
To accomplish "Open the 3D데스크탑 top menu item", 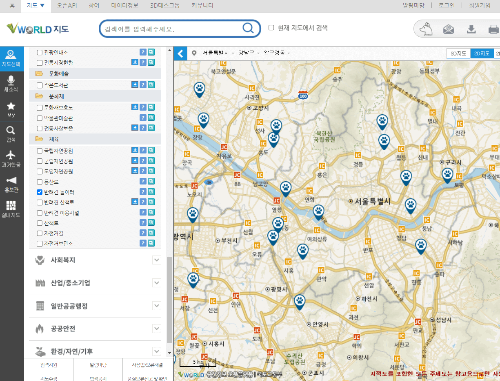I will pyautogui.click(x=165, y=6).
